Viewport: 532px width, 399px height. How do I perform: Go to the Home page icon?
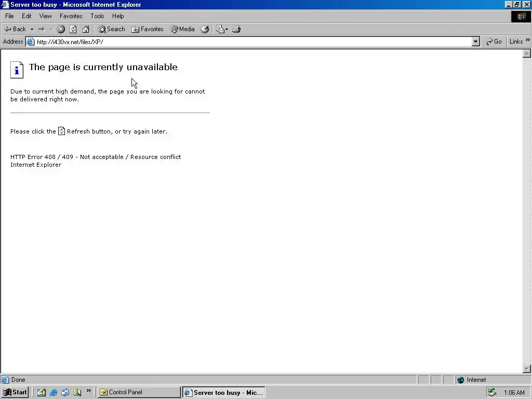click(86, 29)
